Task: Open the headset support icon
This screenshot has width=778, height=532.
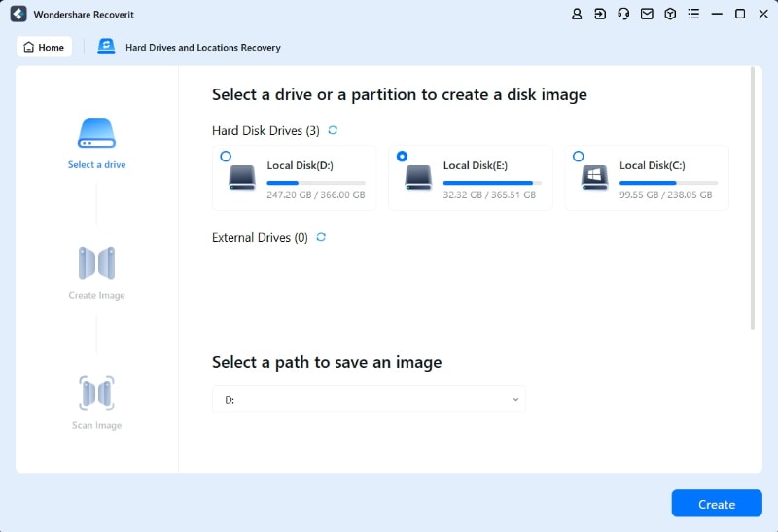Action: click(623, 14)
